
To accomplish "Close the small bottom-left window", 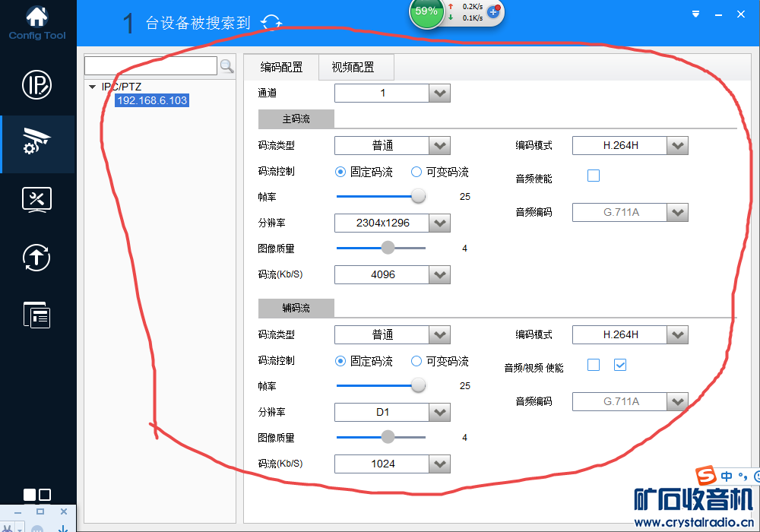I will coord(64,511).
